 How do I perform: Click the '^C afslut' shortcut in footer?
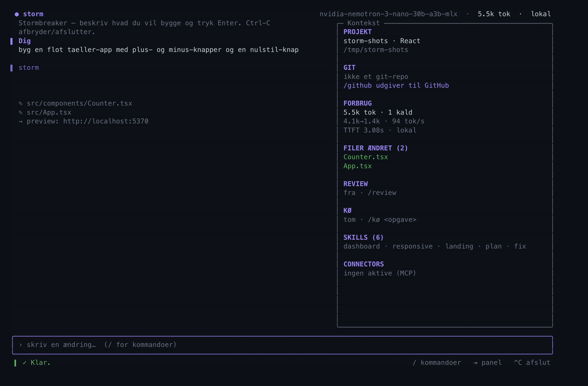pyautogui.click(x=532, y=363)
